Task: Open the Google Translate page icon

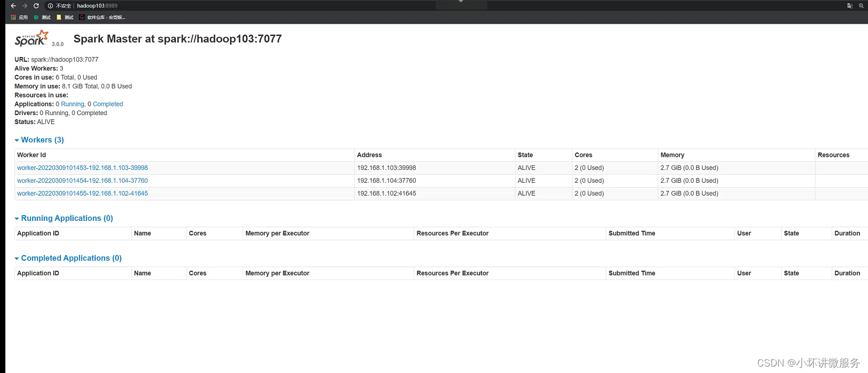Action: [x=850, y=6]
